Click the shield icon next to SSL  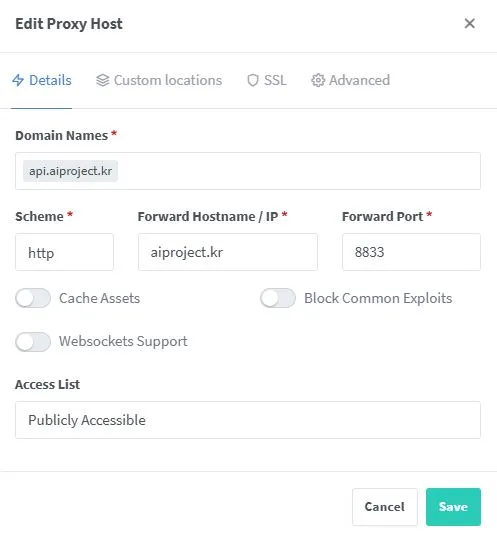(253, 81)
